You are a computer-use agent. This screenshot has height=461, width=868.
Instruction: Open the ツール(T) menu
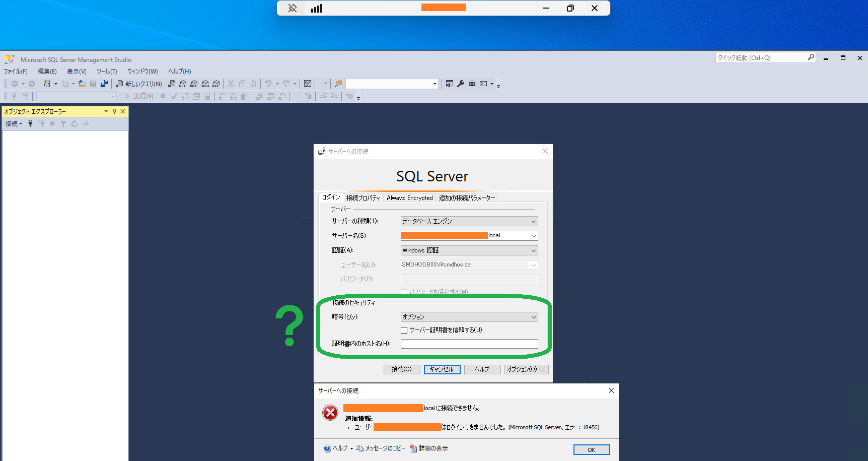107,72
